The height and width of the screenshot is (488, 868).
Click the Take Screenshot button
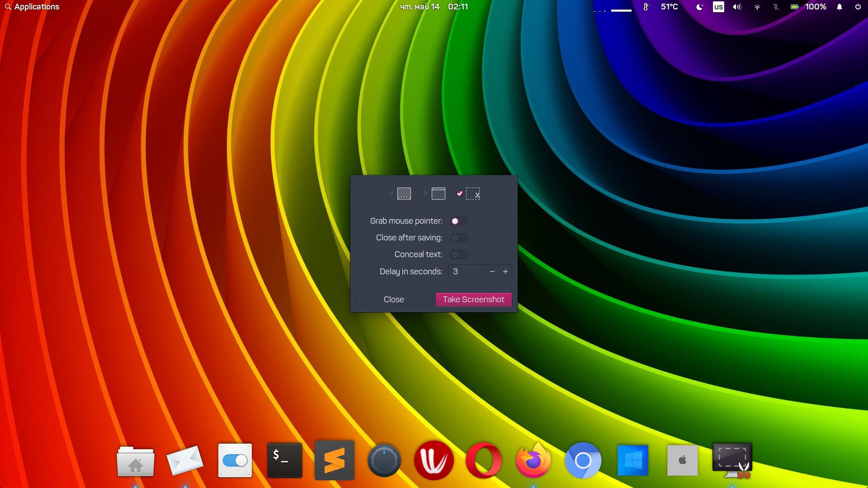(473, 300)
